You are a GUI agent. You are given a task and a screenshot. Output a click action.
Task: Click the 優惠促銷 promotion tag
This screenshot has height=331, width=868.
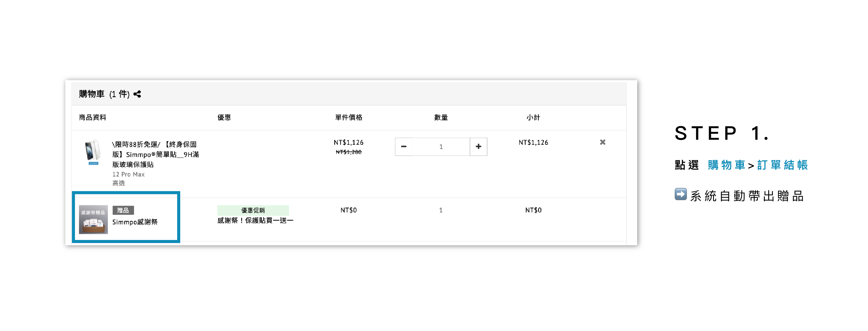tap(253, 210)
